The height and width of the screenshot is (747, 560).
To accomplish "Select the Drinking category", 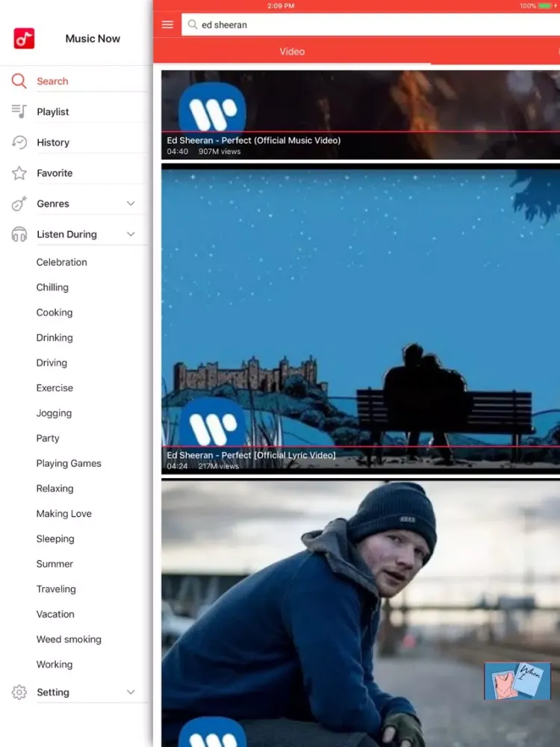I will pos(55,338).
